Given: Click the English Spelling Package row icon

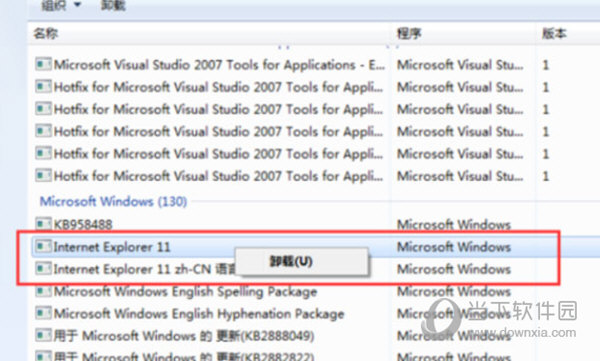Looking at the screenshot, I should pyautogui.click(x=43, y=291).
